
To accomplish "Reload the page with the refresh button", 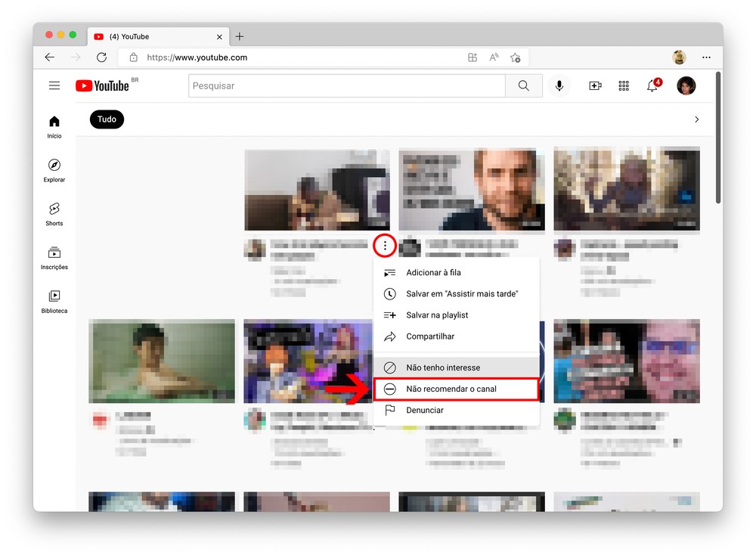I will click(x=101, y=57).
